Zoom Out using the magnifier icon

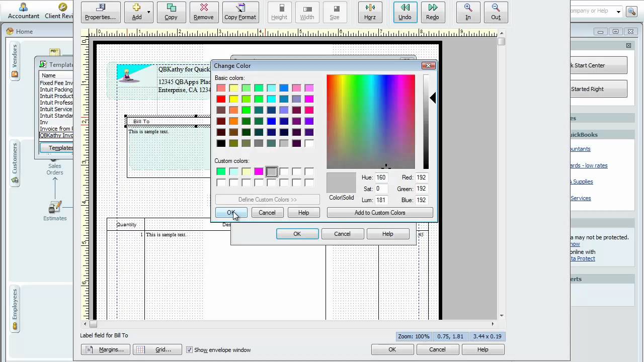point(496,12)
